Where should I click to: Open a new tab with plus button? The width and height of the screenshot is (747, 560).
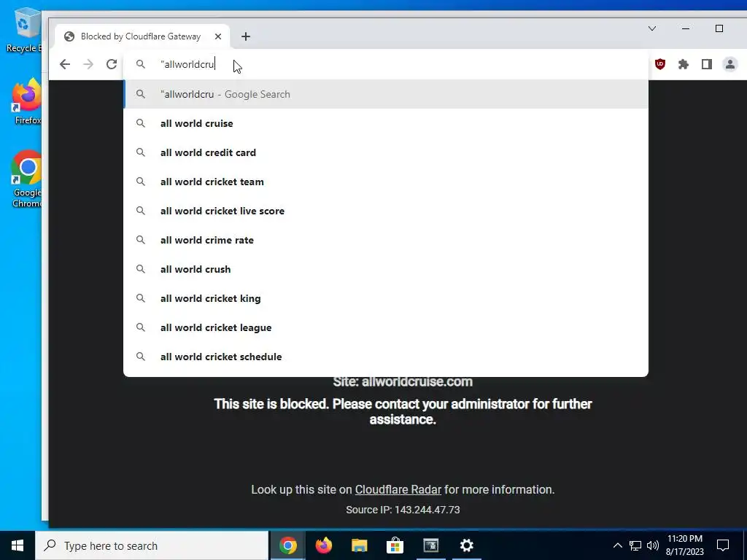click(246, 36)
